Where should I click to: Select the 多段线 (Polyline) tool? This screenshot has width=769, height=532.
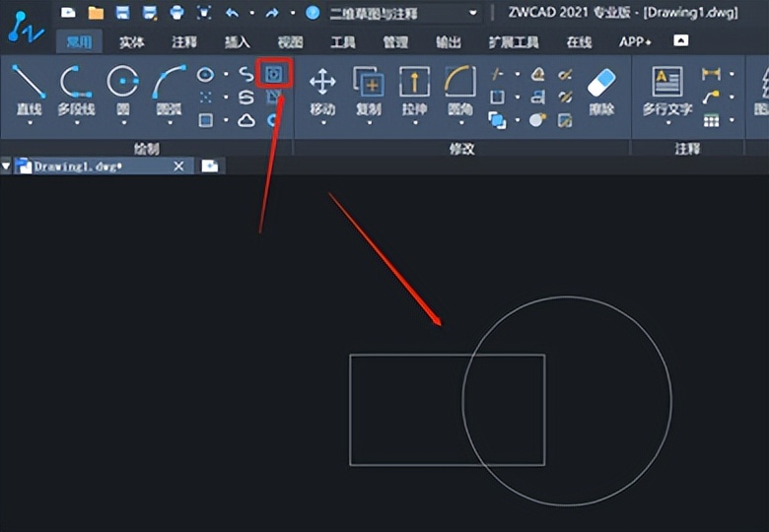[x=76, y=91]
